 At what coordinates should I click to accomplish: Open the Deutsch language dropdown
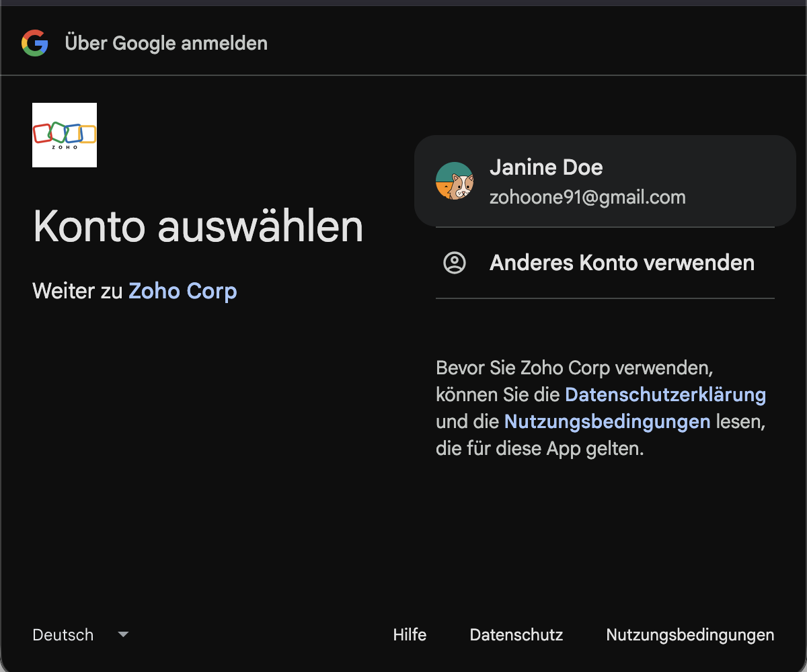[81, 635]
